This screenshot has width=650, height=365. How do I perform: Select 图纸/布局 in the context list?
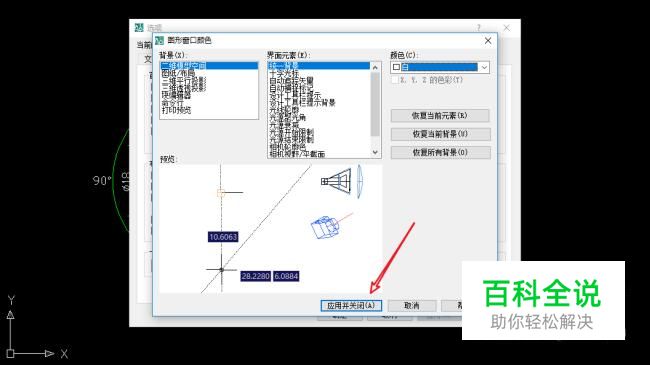point(178,73)
